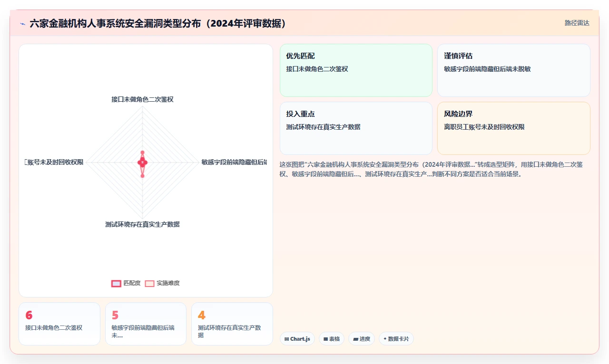Click the icon in the Chart.js tag
This screenshot has height=364, width=609.
[286, 339]
